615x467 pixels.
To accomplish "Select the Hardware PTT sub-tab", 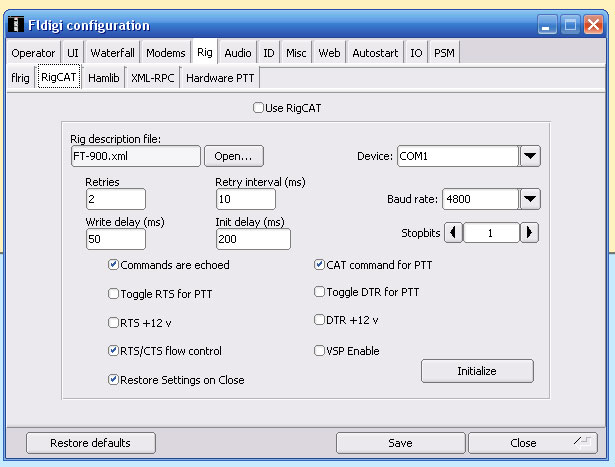I will click(x=219, y=77).
